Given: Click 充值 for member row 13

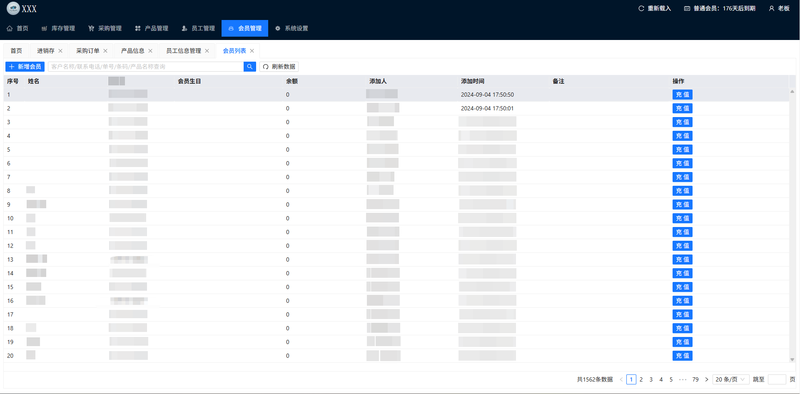Looking at the screenshot, I should point(682,259).
